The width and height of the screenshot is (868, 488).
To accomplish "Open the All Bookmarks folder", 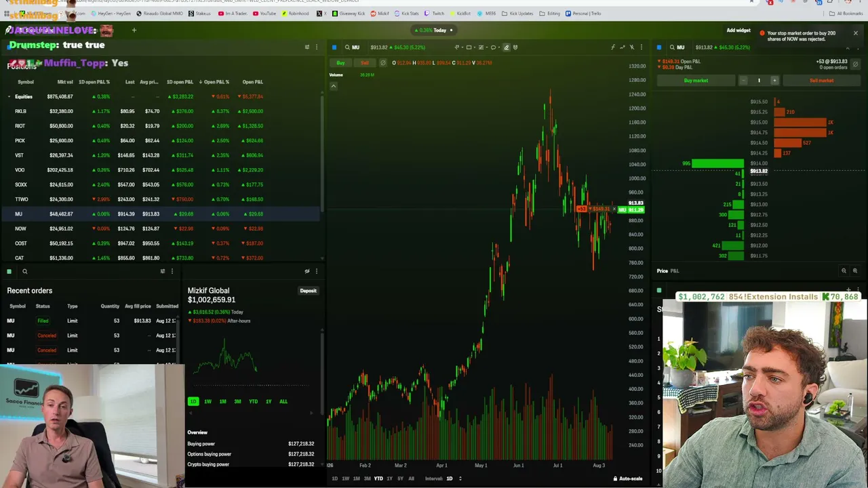I will [846, 14].
